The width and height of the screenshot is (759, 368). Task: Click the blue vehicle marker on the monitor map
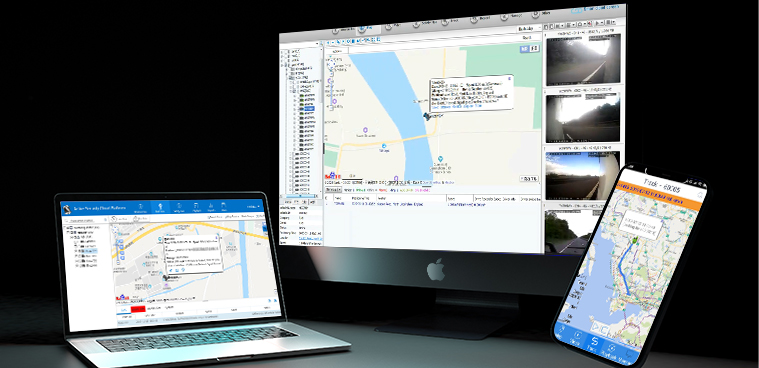click(x=426, y=116)
